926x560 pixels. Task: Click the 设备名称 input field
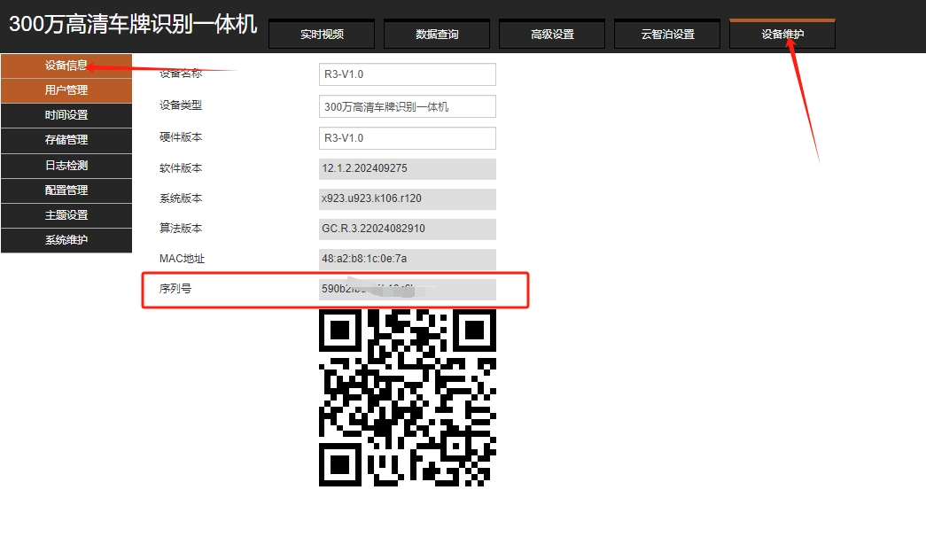pyautogui.click(x=408, y=74)
